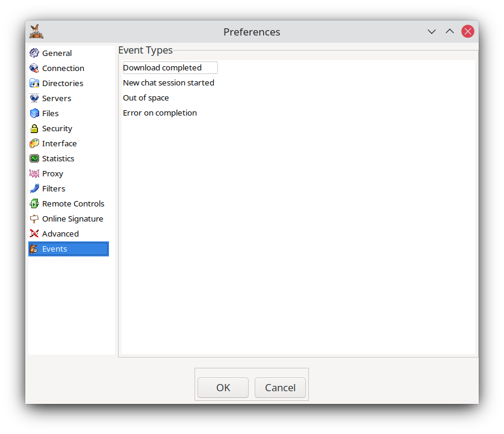Select the Out of space event
This screenshot has height=434, width=504.
146,98
